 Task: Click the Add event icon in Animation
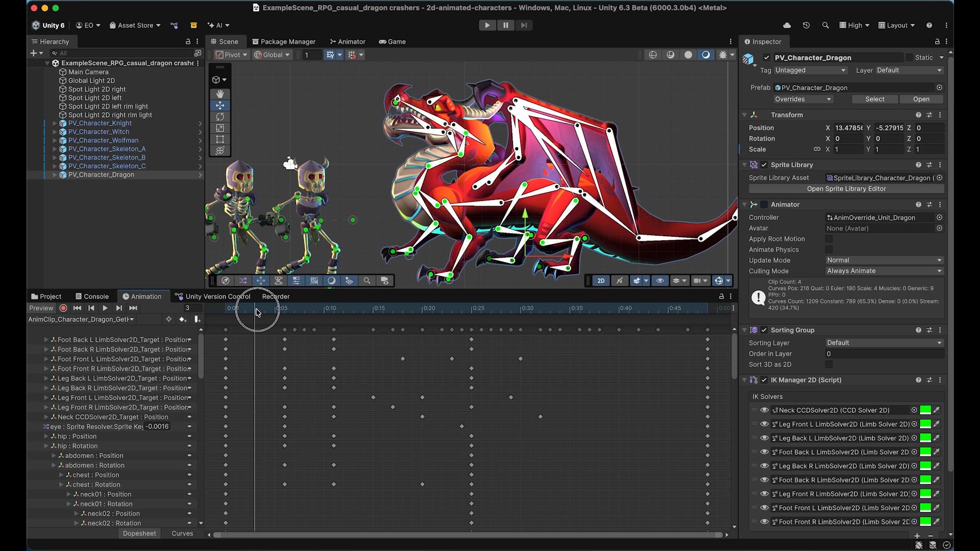197,319
